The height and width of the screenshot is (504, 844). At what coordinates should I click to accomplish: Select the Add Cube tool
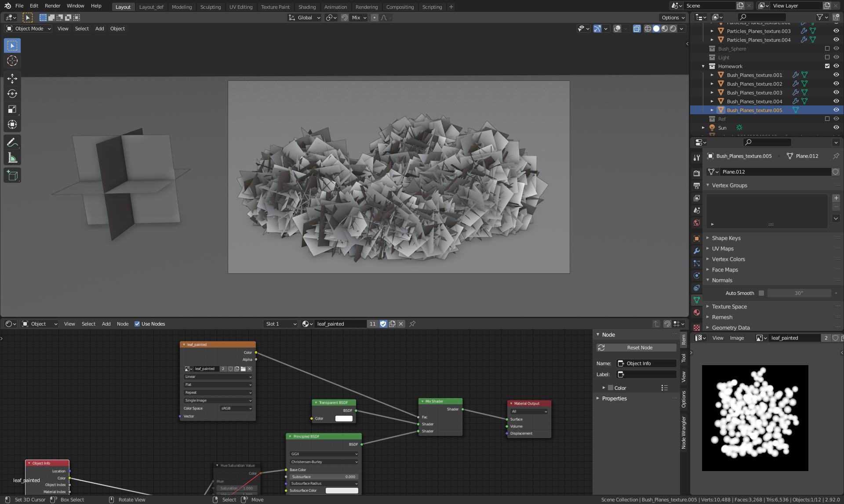pyautogui.click(x=12, y=176)
